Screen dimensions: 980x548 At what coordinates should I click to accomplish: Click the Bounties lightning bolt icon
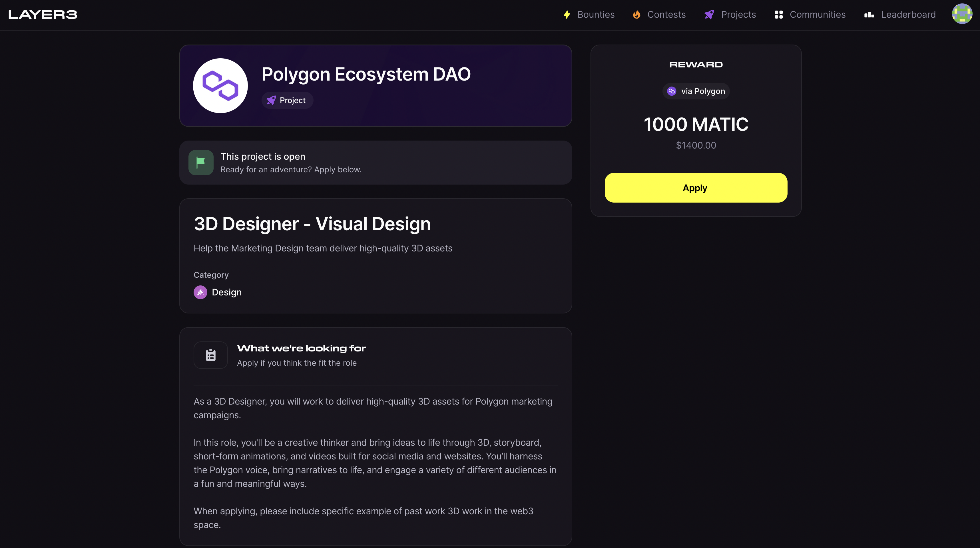pos(567,15)
